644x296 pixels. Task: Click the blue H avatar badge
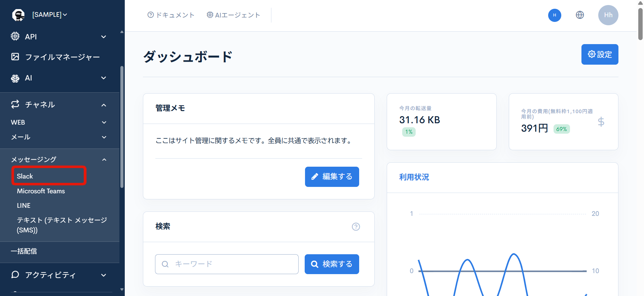[x=555, y=15]
